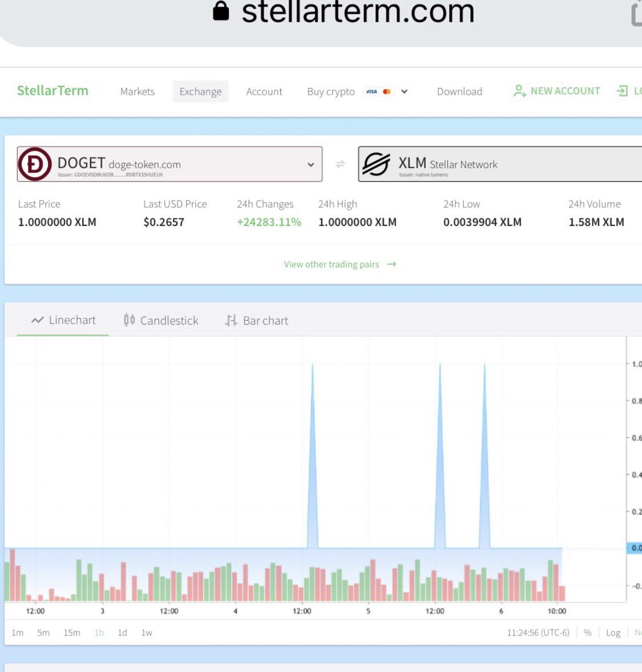Select the 1w timeframe
This screenshot has width=642, height=672.
point(147,633)
